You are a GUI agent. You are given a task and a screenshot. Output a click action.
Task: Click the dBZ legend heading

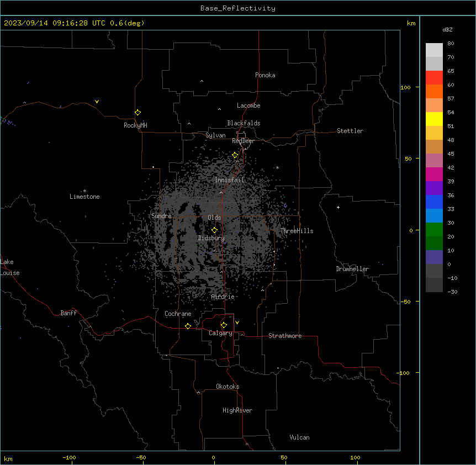tap(447, 29)
